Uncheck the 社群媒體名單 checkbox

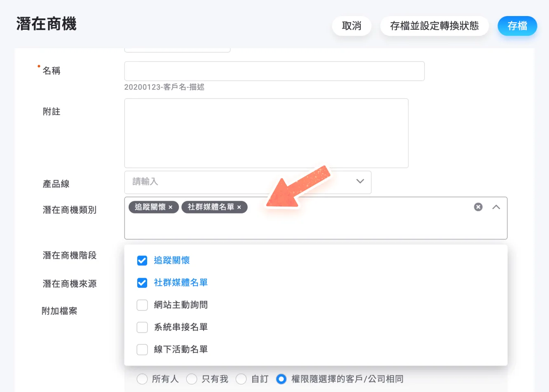tap(142, 283)
